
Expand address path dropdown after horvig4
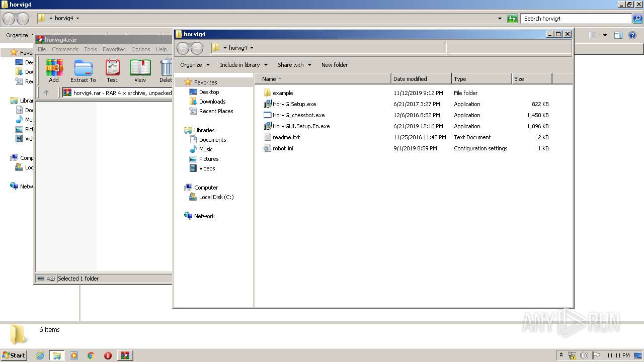(x=252, y=48)
